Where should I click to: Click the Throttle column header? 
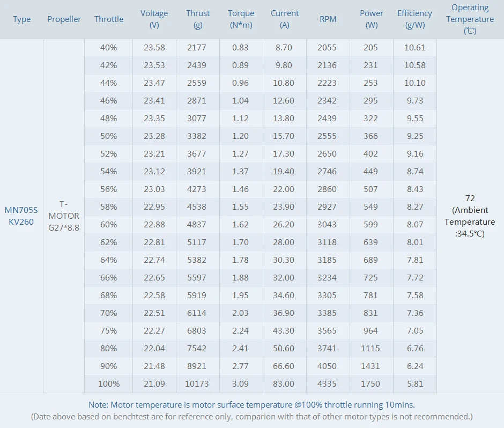[109, 19]
